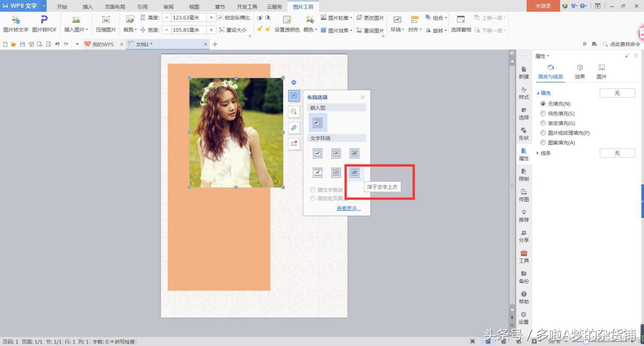Image resolution: width=644 pixels, height=346 pixels.
Task: Choose 浮于文字上方 wrap layout icon
Action: point(354,173)
